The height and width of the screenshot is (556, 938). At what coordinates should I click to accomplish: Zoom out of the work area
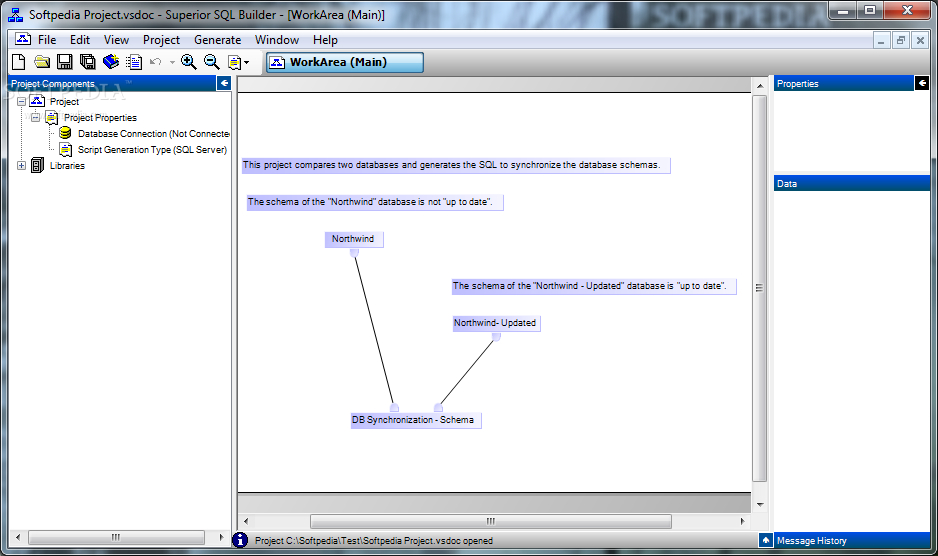click(x=212, y=62)
